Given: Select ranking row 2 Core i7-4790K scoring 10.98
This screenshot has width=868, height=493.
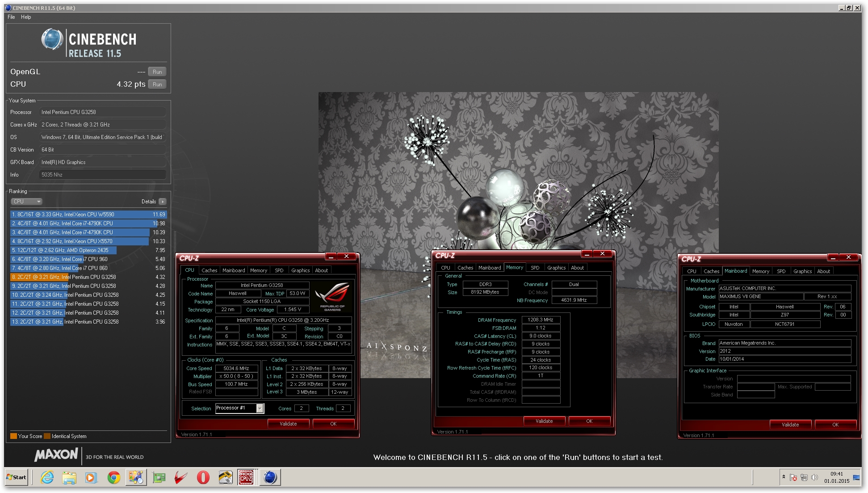Looking at the screenshot, I should [x=88, y=223].
